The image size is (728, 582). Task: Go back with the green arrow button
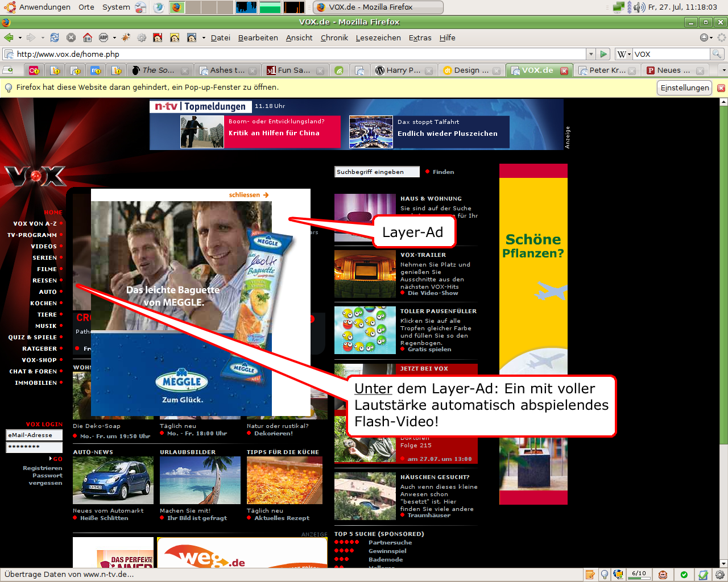[9, 38]
